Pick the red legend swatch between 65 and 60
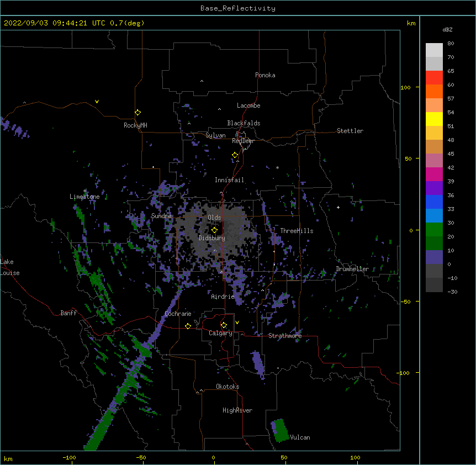 pyautogui.click(x=434, y=78)
